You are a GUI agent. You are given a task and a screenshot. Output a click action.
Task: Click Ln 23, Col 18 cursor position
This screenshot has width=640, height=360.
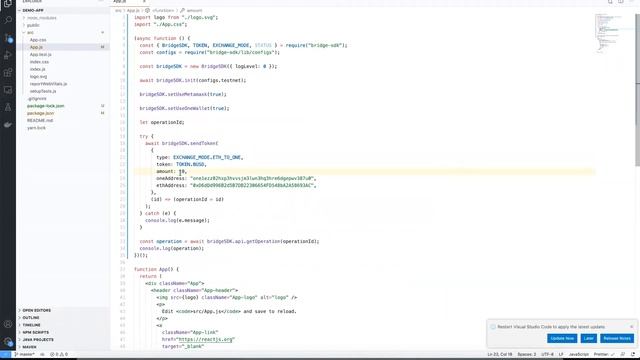pos(500,354)
